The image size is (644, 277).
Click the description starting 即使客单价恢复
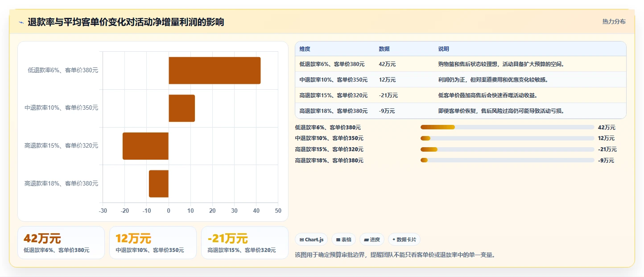pos(501,111)
